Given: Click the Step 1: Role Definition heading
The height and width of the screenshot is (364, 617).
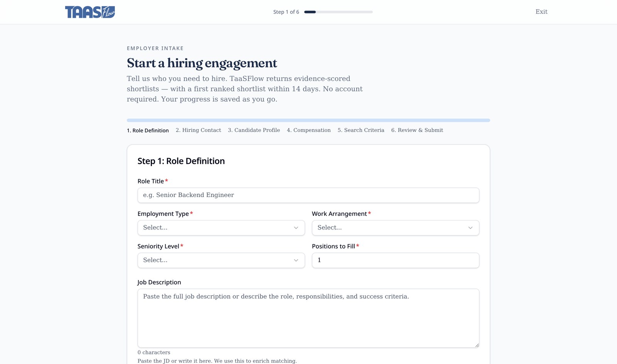Looking at the screenshot, I should point(181,161).
